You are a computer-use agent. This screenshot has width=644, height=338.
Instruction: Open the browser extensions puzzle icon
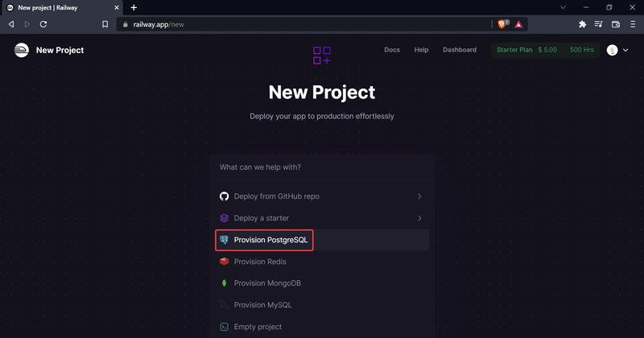point(582,24)
